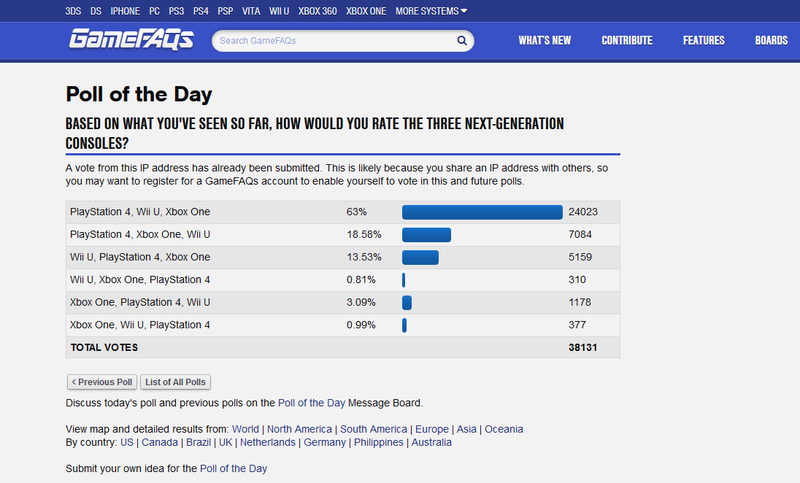Open the Poll of the Day message board link
800x483 pixels.
point(311,403)
